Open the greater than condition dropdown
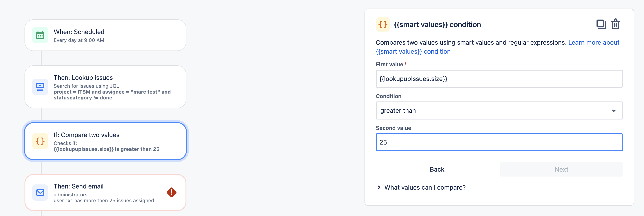This screenshot has height=216, width=644. (x=499, y=110)
